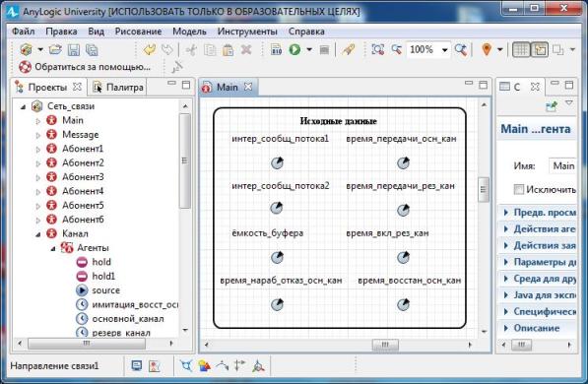588x384 pixels.
Task: Select the время_восстан_осн_кан parameter icon
Action: [x=403, y=304]
